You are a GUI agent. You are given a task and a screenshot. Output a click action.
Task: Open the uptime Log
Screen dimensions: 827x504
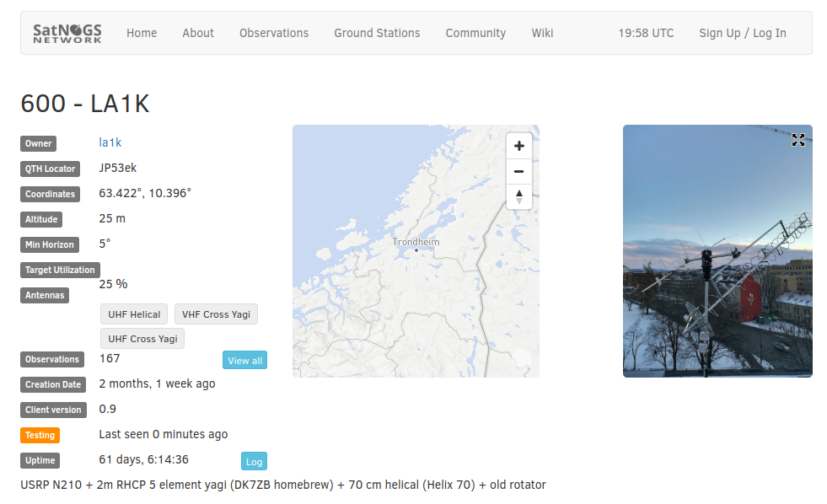coord(254,462)
